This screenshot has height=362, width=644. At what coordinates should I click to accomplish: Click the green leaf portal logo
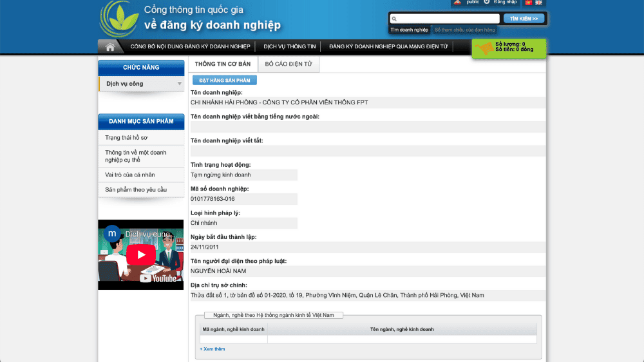coord(119,19)
